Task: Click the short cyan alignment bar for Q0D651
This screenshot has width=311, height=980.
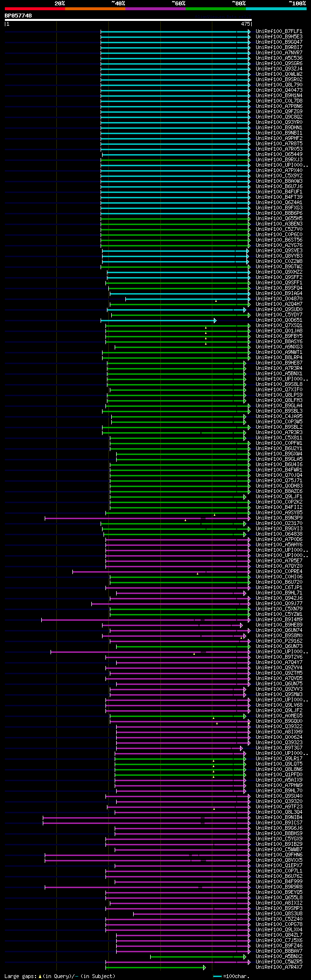Action: [x=158, y=320]
